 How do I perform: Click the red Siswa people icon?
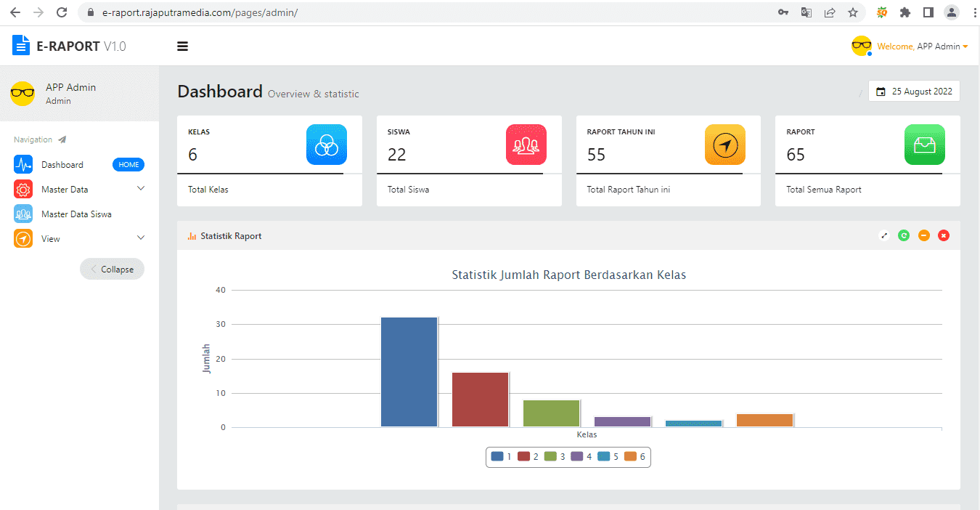[526, 145]
